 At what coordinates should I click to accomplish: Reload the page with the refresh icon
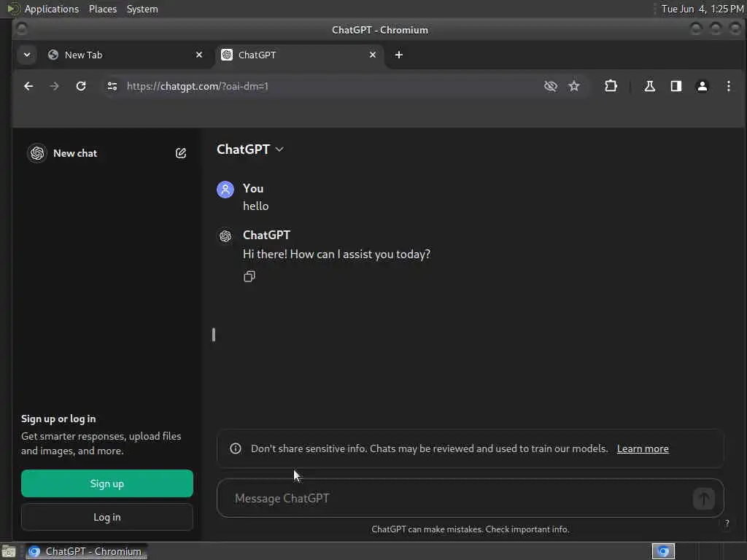[81, 86]
